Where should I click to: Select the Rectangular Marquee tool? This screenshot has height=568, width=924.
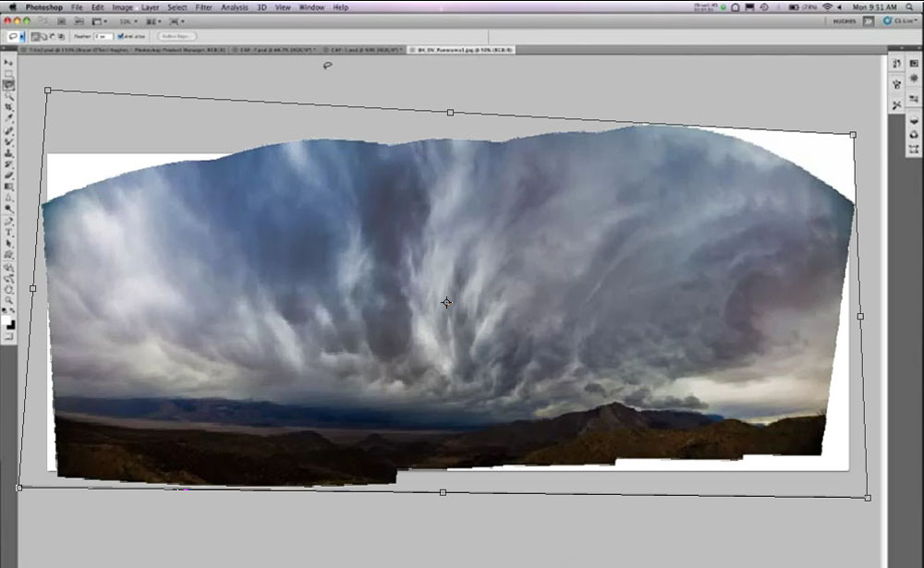pyautogui.click(x=8, y=74)
